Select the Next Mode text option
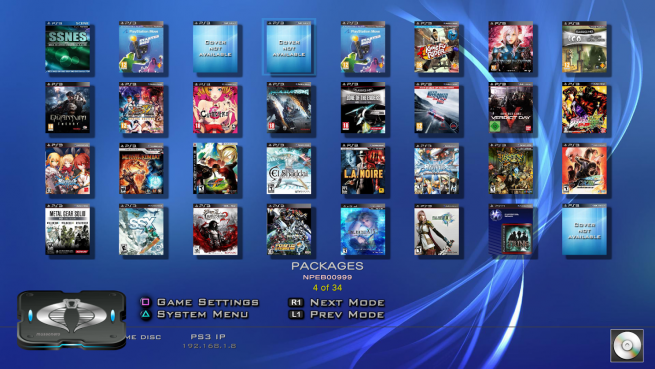 click(347, 302)
